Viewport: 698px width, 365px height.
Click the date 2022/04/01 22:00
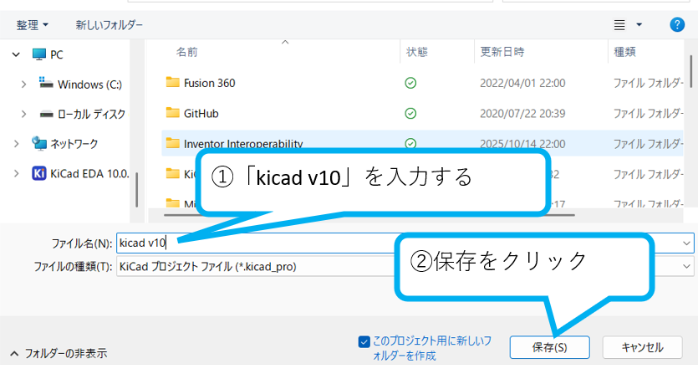[x=523, y=83]
